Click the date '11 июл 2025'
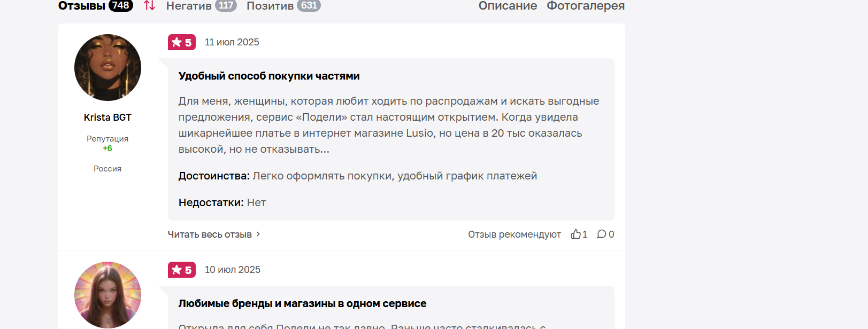 pyautogui.click(x=232, y=42)
